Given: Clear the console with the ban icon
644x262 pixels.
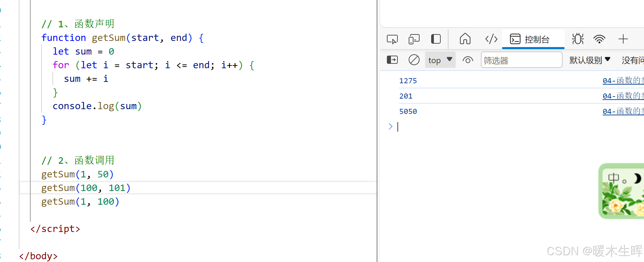Looking at the screenshot, I should click(414, 60).
